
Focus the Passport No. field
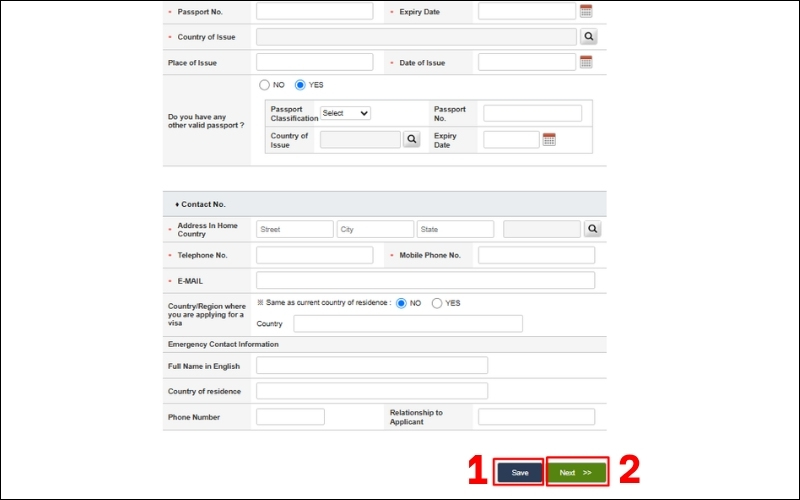(x=314, y=11)
